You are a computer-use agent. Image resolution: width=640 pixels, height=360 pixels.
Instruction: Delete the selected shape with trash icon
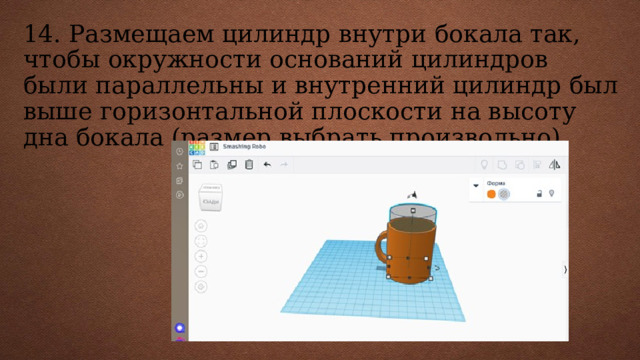[249, 164]
